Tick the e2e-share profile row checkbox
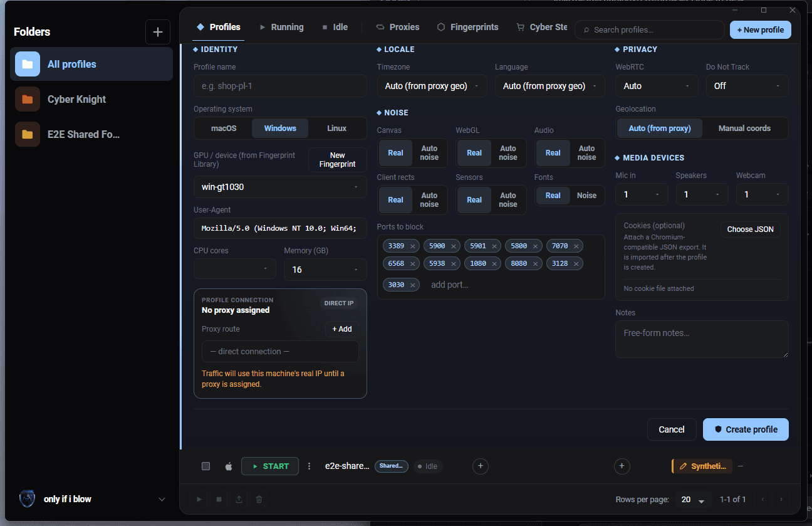 point(206,466)
